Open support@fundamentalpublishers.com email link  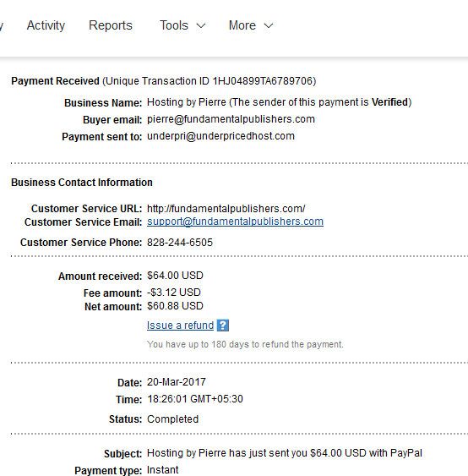(235, 222)
